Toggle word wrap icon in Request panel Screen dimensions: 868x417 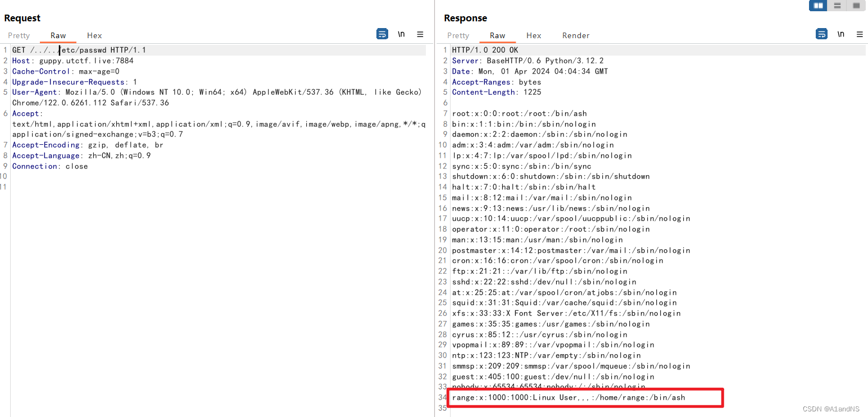[382, 34]
